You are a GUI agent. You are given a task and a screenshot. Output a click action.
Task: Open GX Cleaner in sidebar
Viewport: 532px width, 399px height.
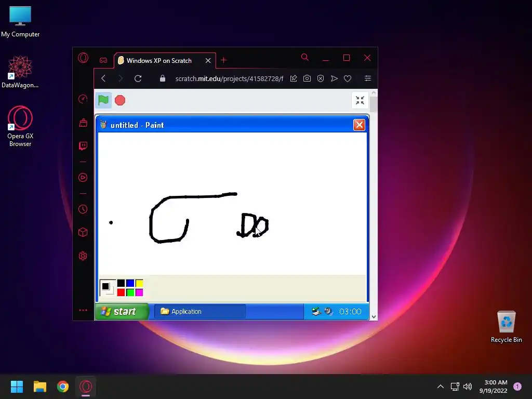click(83, 123)
